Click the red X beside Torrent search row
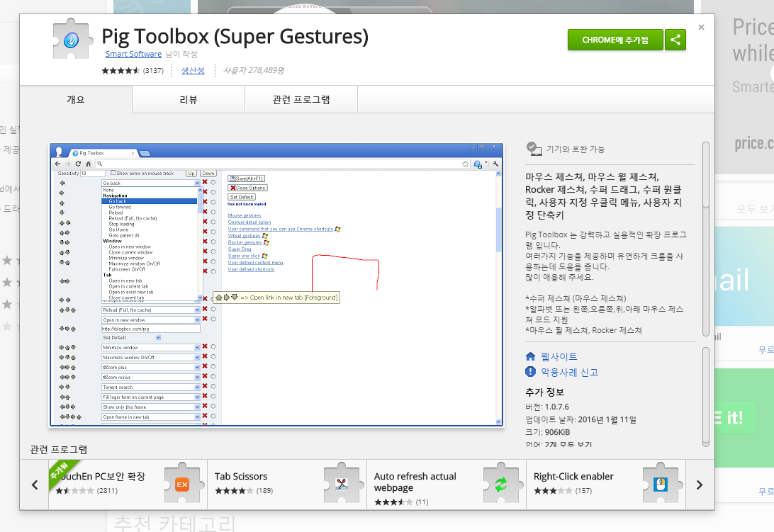 click(x=205, y=386)
